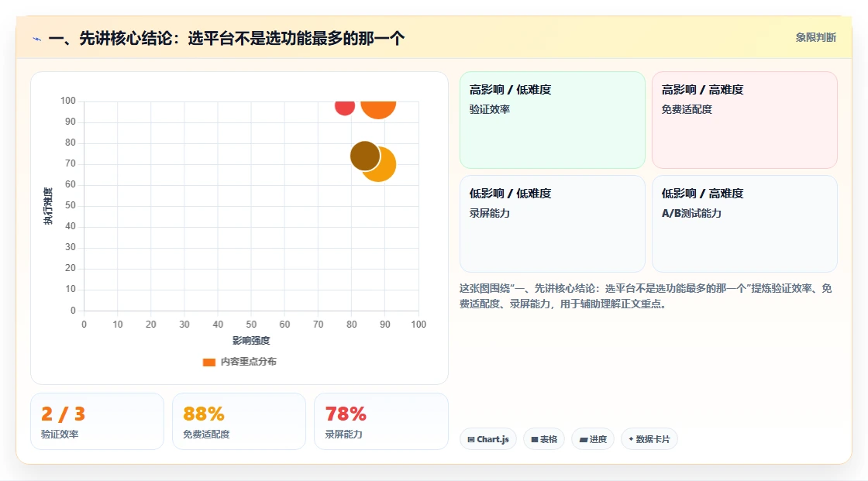Click the A/B测试能力 text
The image size is (868, 481).
pos(691,213)
